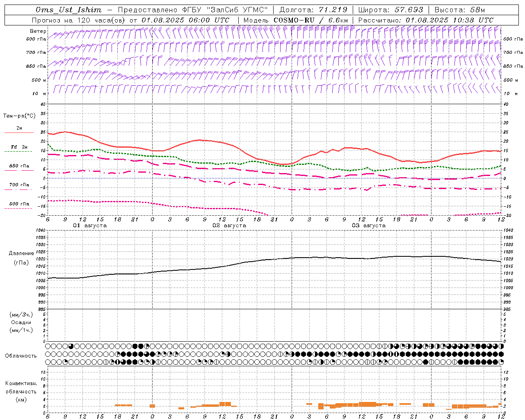Click the dotted pink 500 гПа legend line sample
The width and height of the screenshot is (525, 420).
(18, 208)
